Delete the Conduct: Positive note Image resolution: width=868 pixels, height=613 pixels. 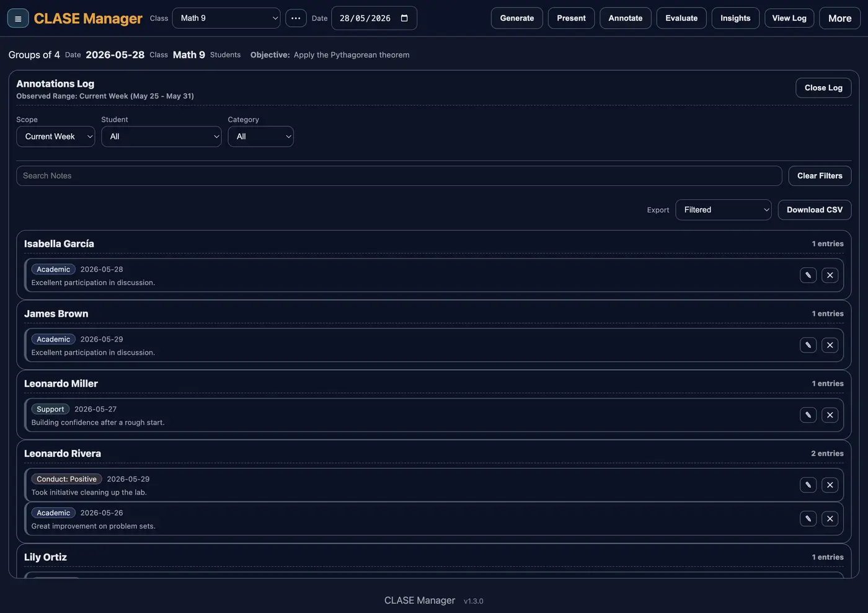[x=830, y=485]
